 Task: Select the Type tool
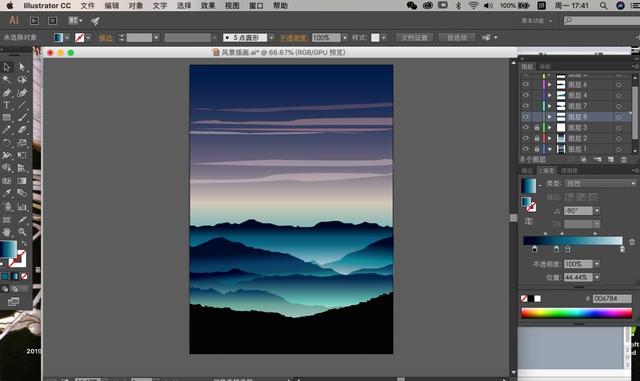tap(7, 105)
